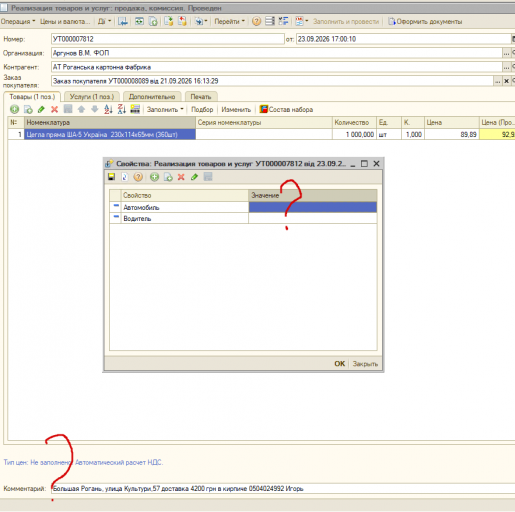This screenshot has height=512, width=515.
Task: Click the red delete icon in Свойства dialog
Action: pos(181,177)
